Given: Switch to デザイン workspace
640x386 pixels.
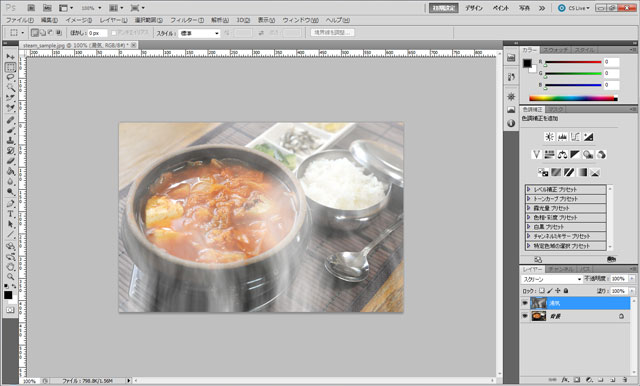Looking at the screenshot, I should [474, 8].
